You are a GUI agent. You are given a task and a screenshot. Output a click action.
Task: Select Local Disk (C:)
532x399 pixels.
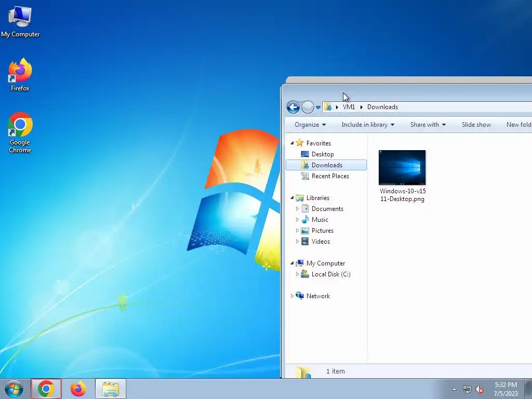point(331,274)
